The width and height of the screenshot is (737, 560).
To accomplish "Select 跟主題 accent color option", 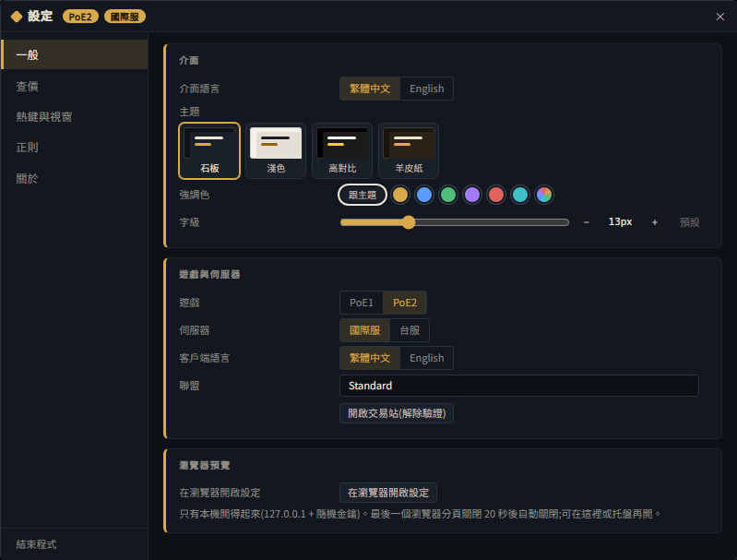I will click(x=363, y=195).
